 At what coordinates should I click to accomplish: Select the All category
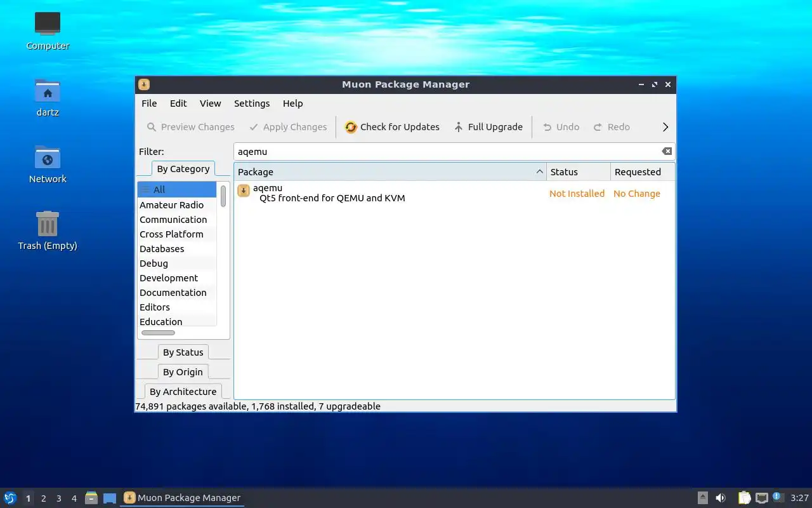[177, 189]
